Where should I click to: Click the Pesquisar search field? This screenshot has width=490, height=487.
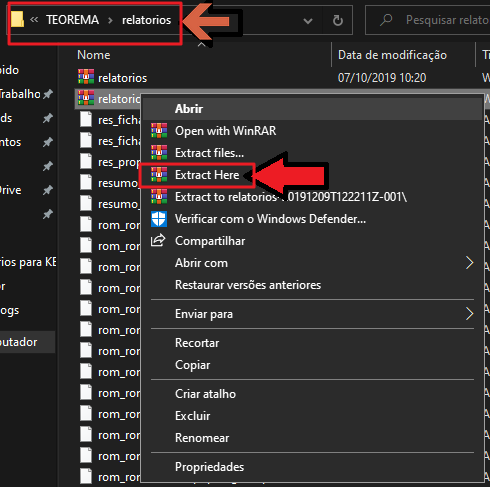(428, 20)
